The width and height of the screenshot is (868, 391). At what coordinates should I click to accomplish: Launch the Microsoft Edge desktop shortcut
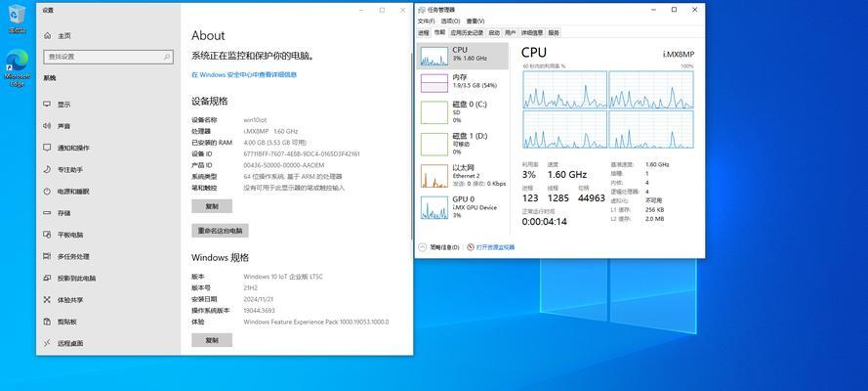coord(17,67)
